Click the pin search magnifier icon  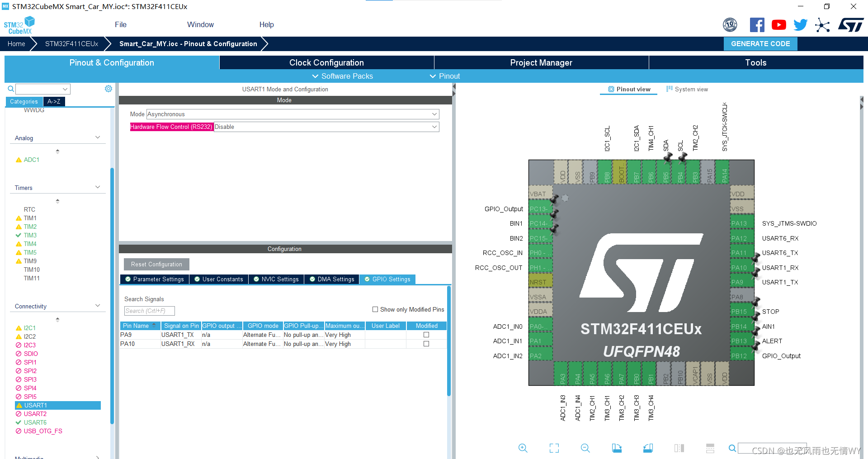pos(732,448)
